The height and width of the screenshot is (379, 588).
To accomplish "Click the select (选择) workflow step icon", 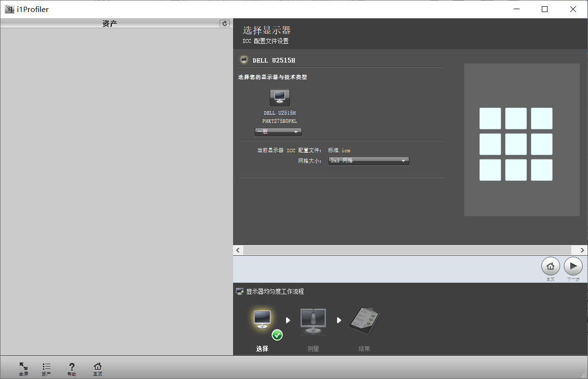I will click(263, 321).
